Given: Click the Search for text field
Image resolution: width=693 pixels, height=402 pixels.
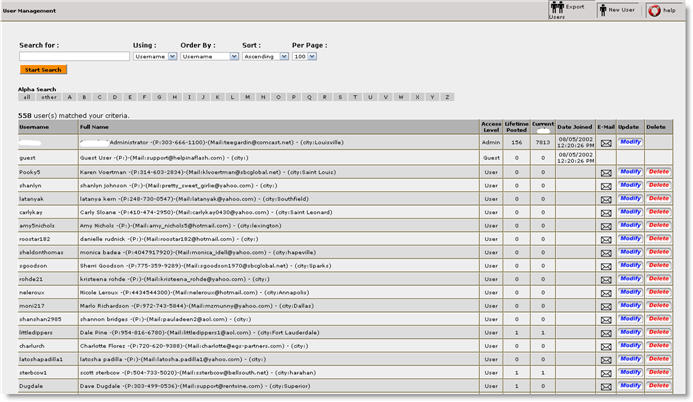Looking at the screenshot, I should pyautogui.click(x=74, y=56).
